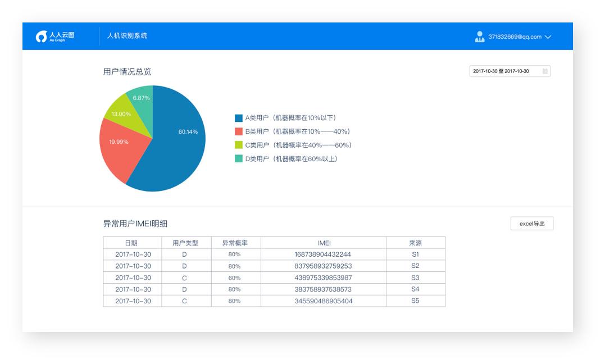Click the 60% probability cell

click(236, 277)
